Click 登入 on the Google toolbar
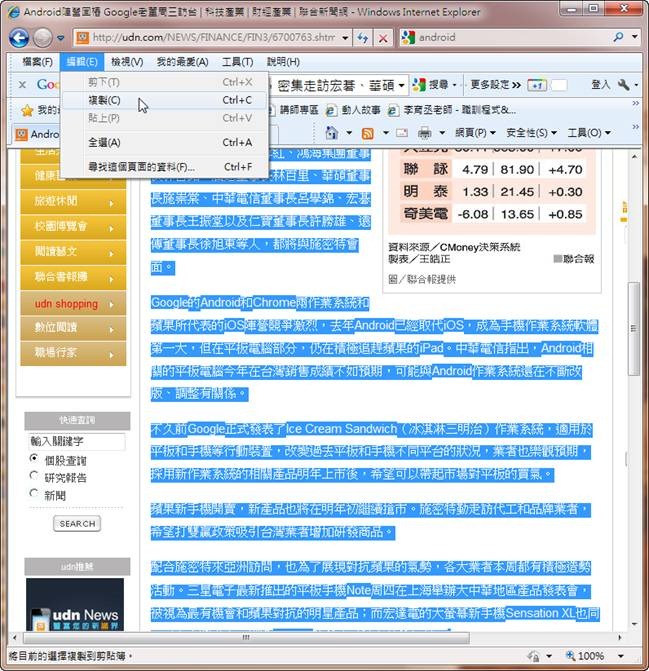Viewport: 649px width, 671px height. click(600, 85)
